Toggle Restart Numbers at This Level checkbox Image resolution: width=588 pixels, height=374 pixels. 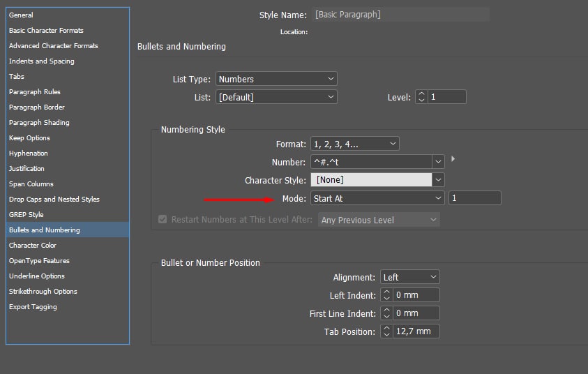pos(163,220)
